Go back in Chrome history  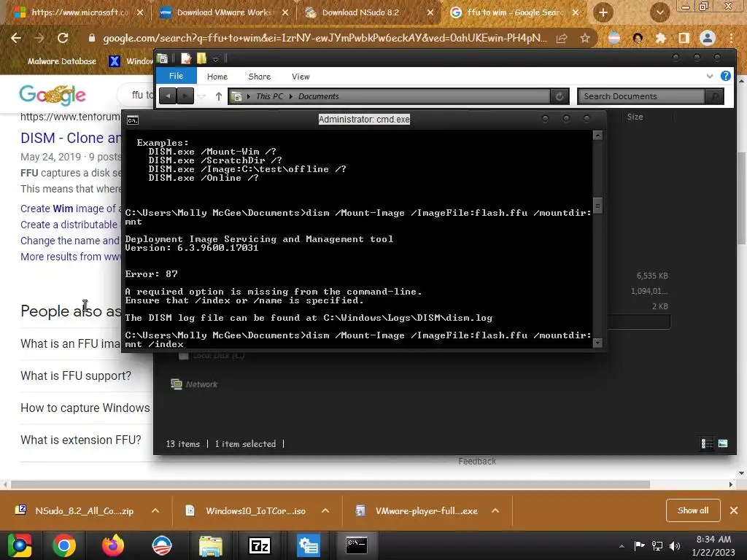click(16, 38)
